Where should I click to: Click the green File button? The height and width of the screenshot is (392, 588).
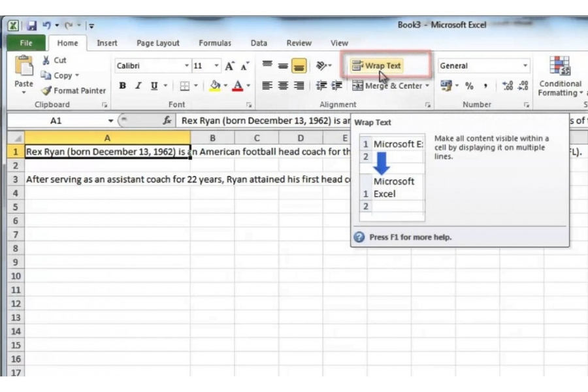26,43
